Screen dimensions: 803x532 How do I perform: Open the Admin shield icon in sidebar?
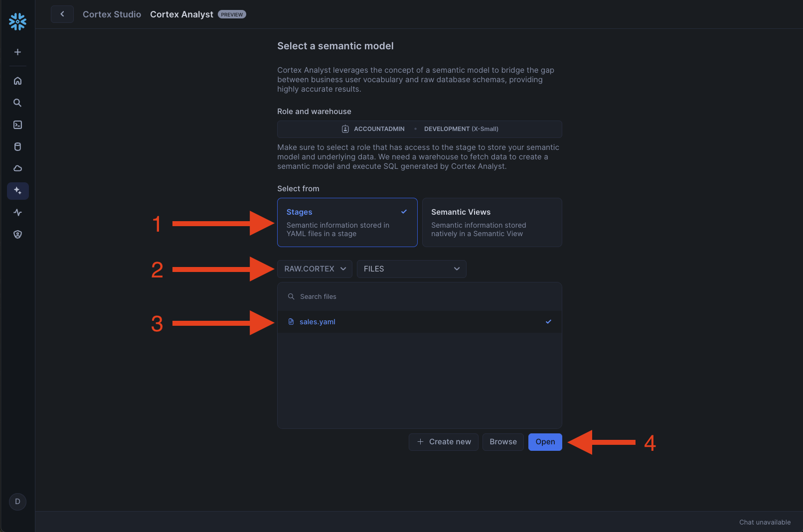tap(17, 235)
